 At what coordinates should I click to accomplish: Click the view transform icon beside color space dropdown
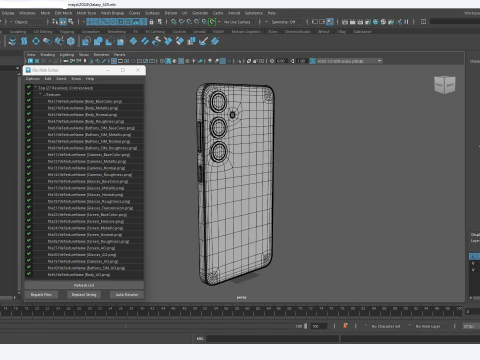(x=313, y=61)
